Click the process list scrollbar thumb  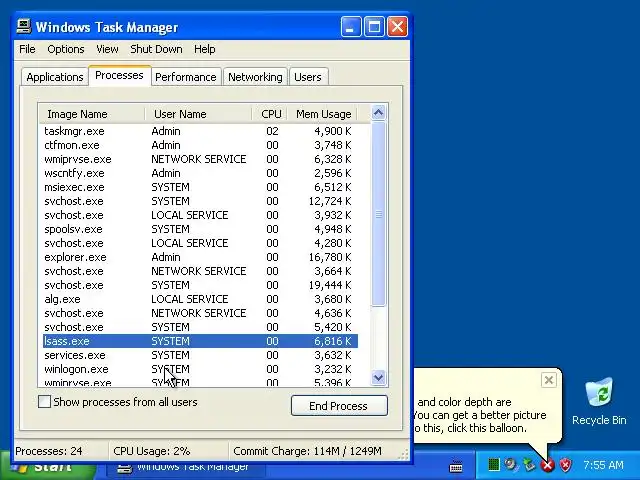(378, 213)
